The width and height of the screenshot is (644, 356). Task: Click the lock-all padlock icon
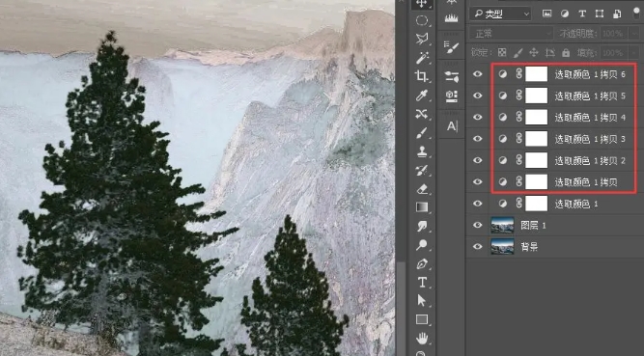(x=566, y=52)
